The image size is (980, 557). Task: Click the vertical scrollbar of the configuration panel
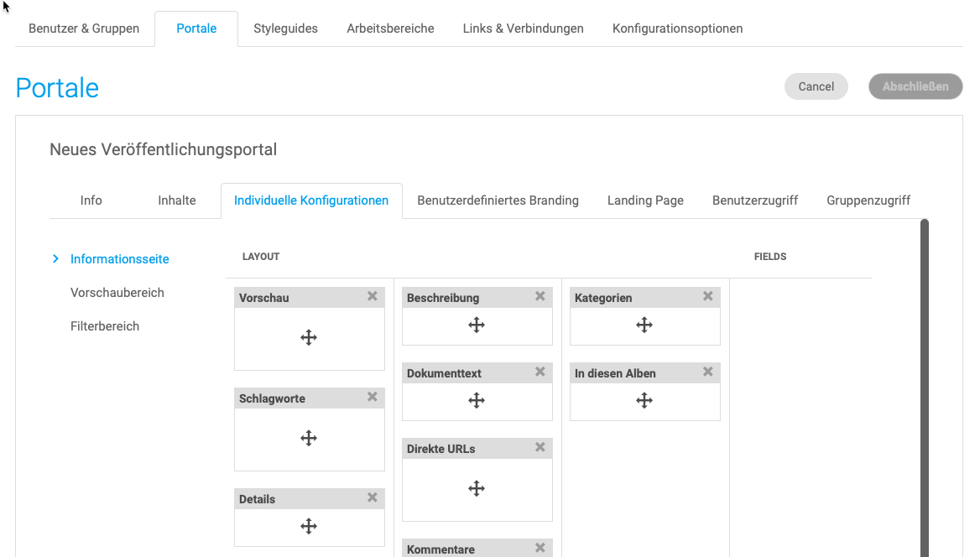[925, 388]
